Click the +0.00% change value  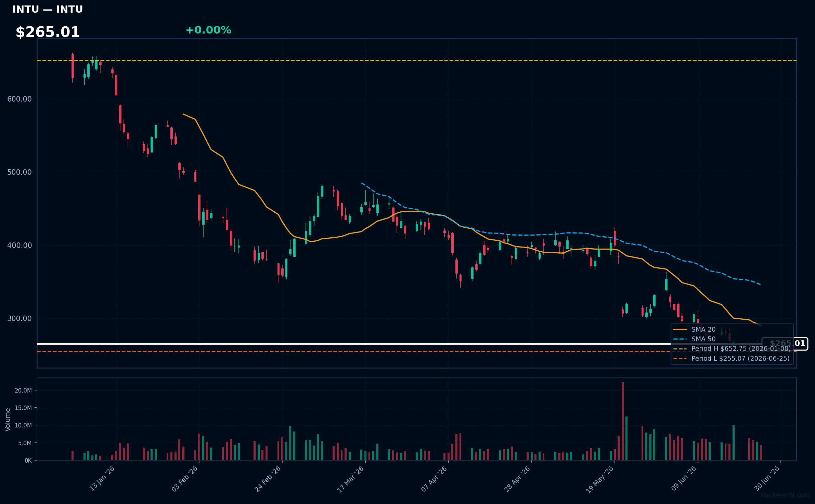coord(208,30)
